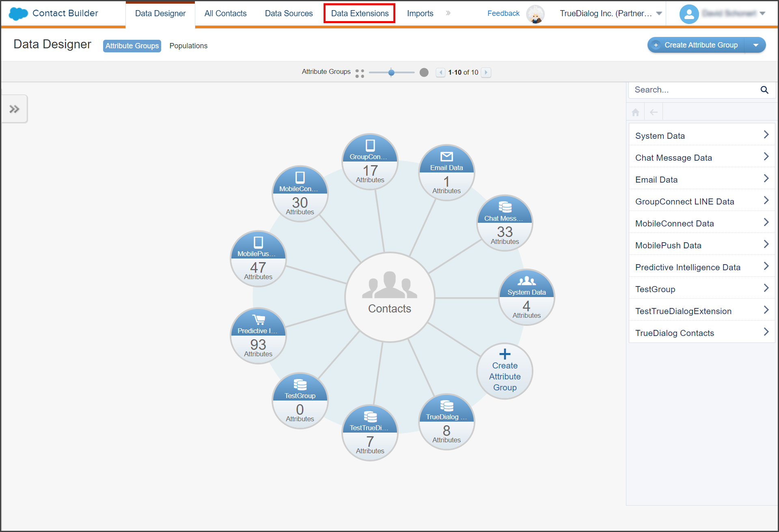Go to previous page of attribute groups
779x532 pixels.
click(x=440, y=72)
